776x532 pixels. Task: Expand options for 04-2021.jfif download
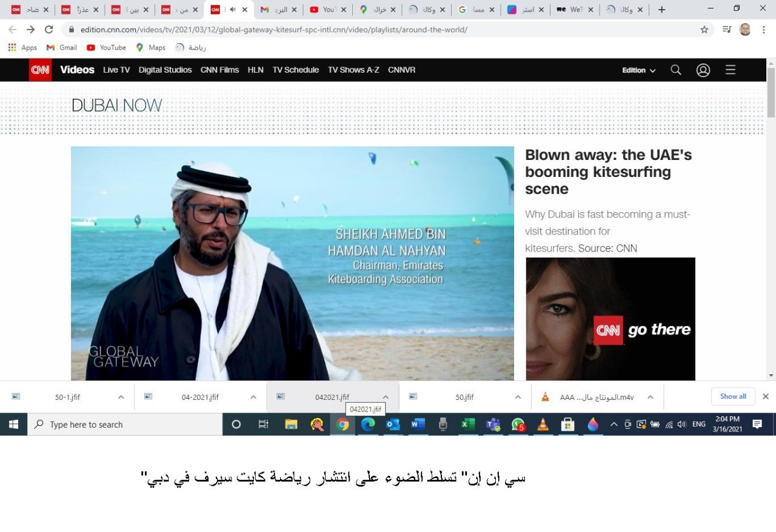pyautogui.click(x=253, y=397)
